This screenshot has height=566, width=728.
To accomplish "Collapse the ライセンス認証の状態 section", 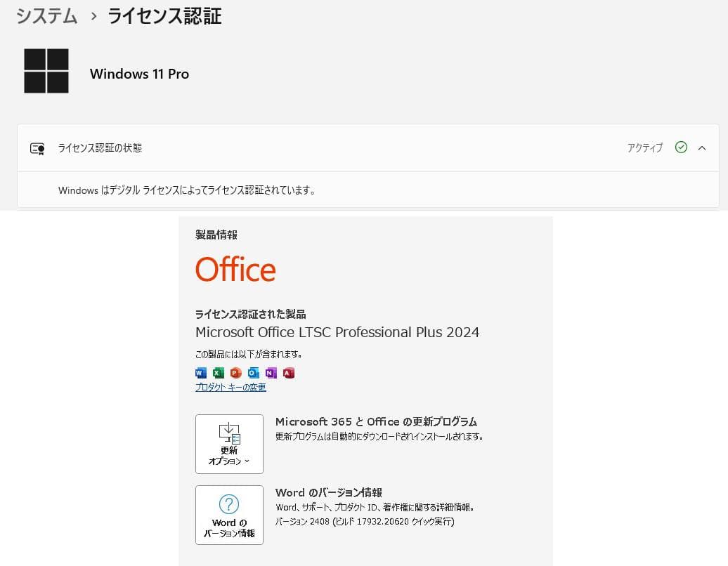I will pyautogui.click(x=702, y=148).
